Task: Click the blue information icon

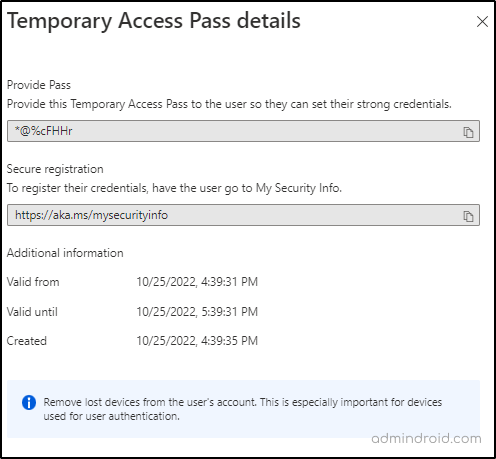Action: [x=29, y=402]
